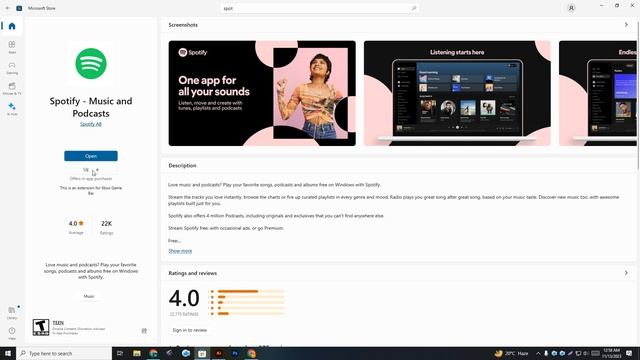640x360 pixels.
Task: Click the 22K ratings count
Action: pyautogui.click(x=107, y=227)
